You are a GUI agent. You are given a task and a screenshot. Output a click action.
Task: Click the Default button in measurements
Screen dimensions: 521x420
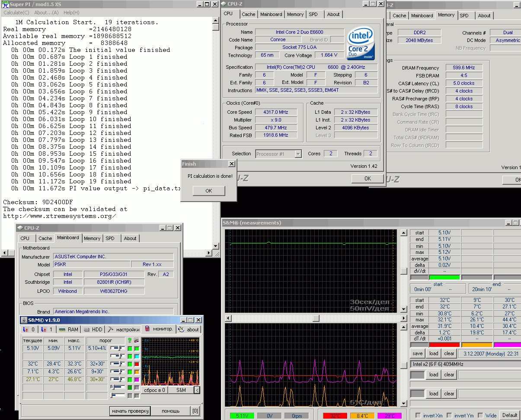pos(510,415)
